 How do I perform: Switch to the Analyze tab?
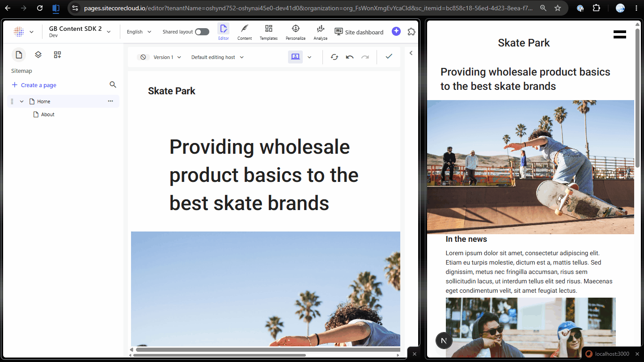pyautogui.click(x=320, y=32)
